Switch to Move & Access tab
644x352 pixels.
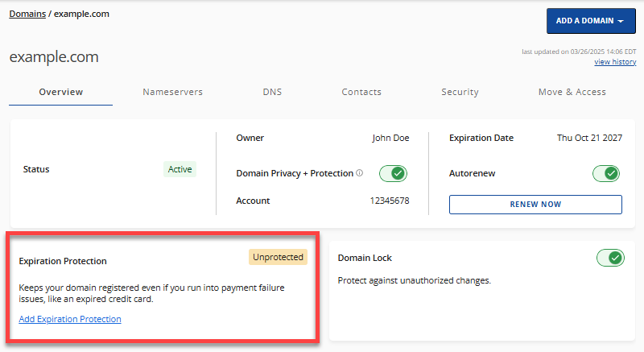572,92
